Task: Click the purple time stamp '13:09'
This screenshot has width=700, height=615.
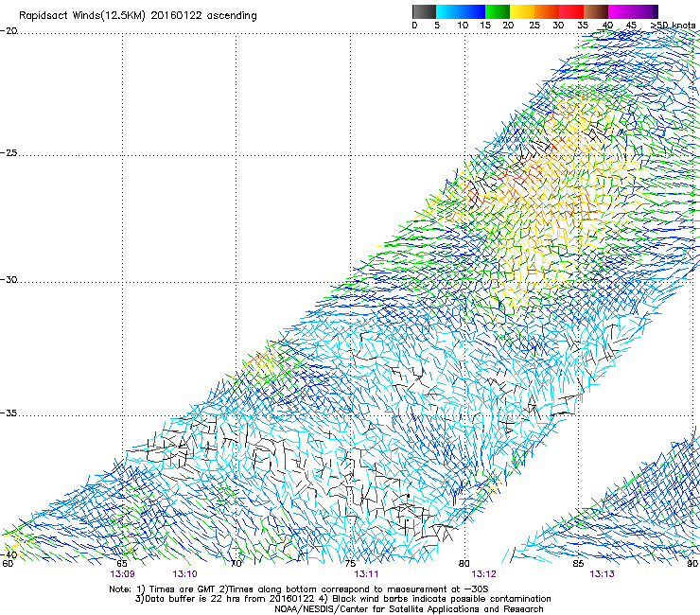Action: pyautogui.click(x=122, y=574)
